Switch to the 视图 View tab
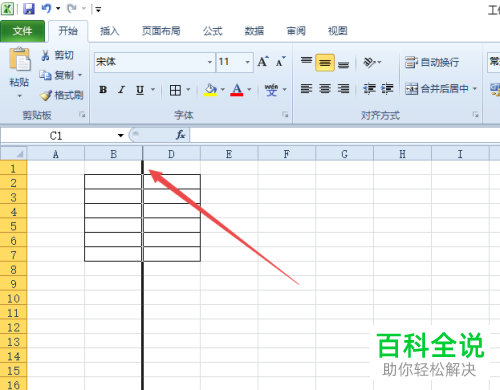The image size is (500, 390). 338,31
